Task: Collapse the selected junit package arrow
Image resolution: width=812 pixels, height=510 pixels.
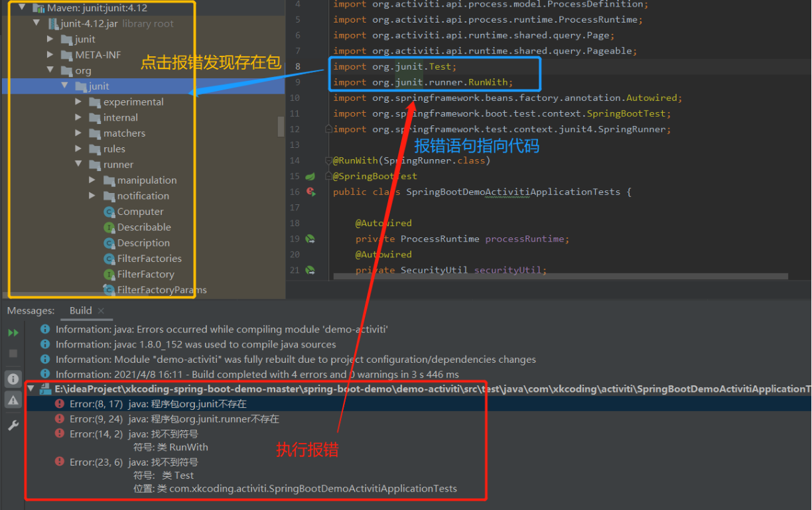Action: pos(64,86)
